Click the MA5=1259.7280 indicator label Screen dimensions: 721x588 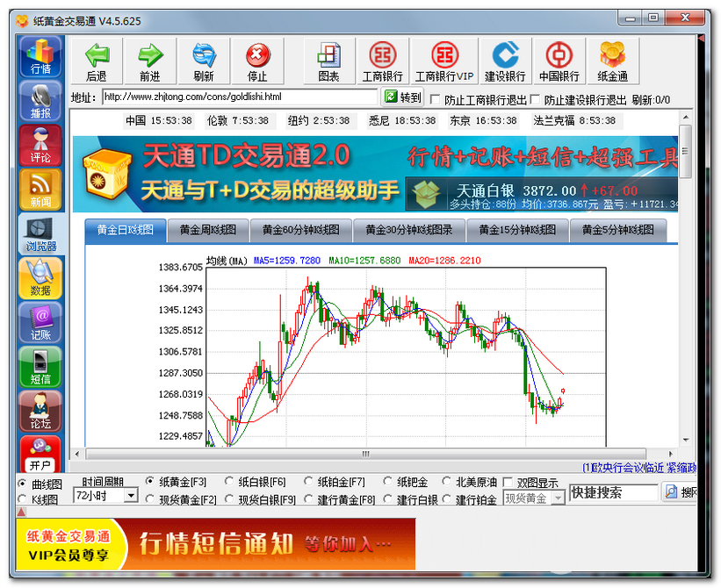pyautogui.click(x=287, y=261)
